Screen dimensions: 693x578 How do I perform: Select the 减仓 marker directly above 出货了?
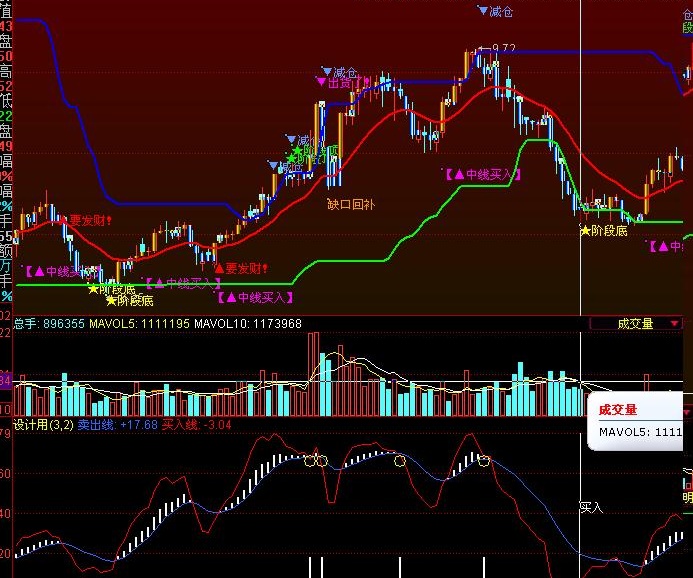tap(339, 71)
